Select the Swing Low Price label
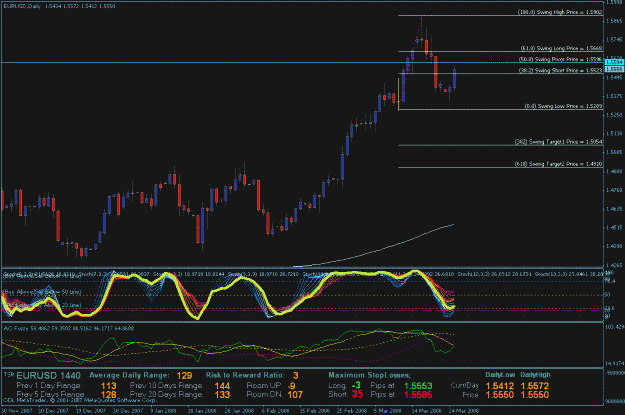This screenshot has height=415, width=625. click(563, 106)
